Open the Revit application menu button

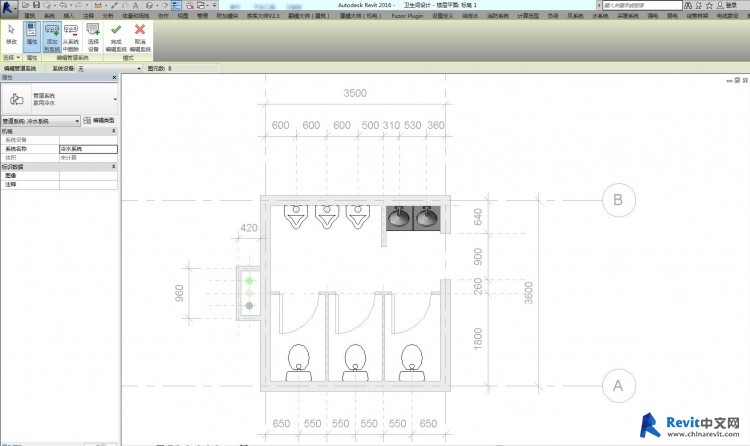8,7
